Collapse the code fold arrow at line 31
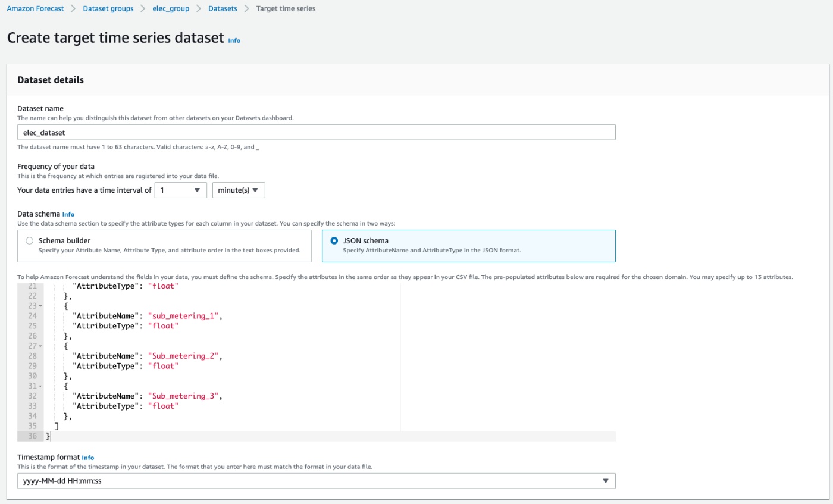833x504 pixels. point(40,386)
